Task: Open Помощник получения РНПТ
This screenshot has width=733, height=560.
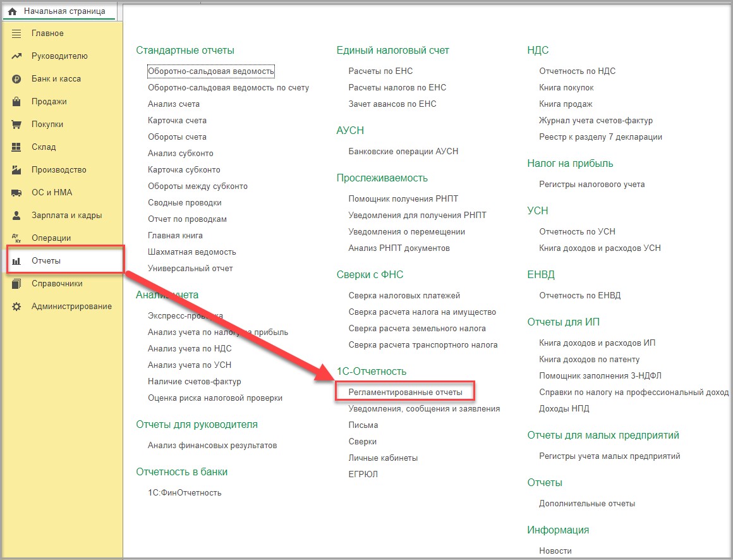Action: click(403, 198)
